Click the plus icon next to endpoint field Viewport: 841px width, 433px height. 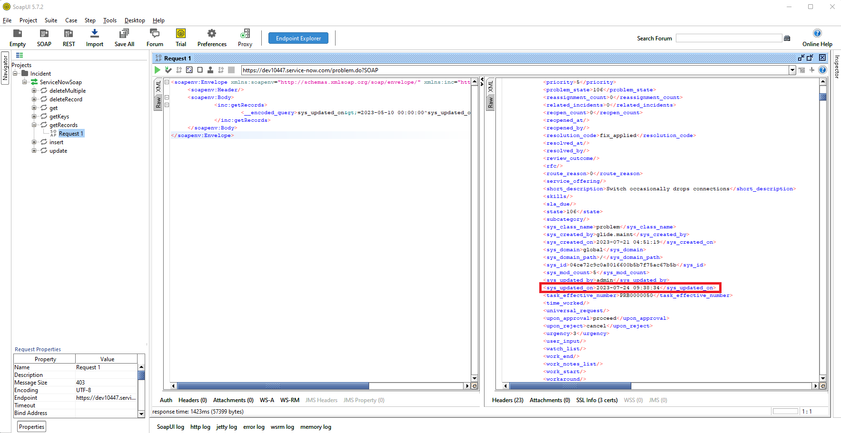coord(812,70)
